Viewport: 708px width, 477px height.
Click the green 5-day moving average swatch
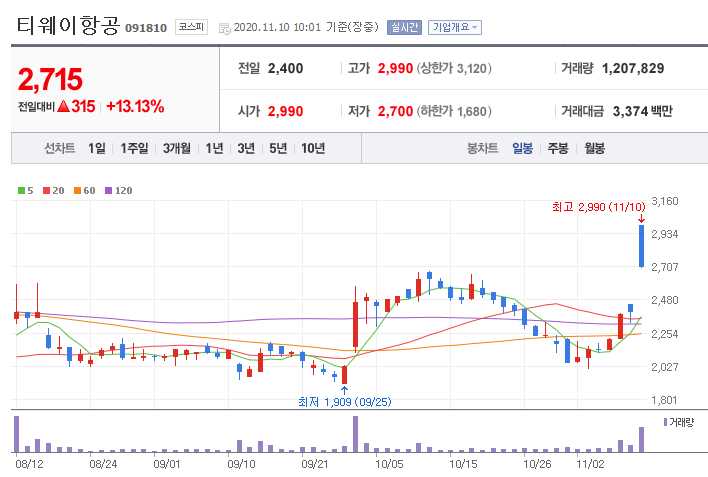(x=21, y=191)
